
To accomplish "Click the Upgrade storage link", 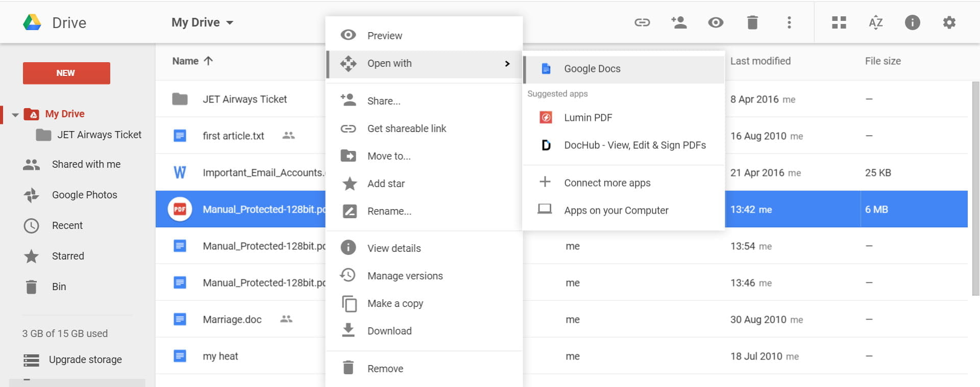I will pyautogui.click(x=85, y=359).
